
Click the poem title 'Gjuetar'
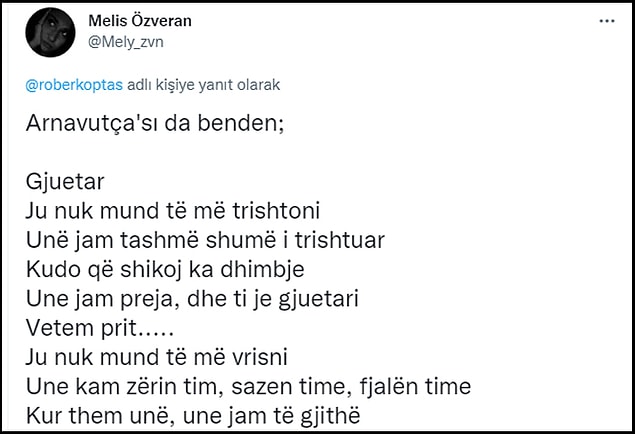tap(65, 182)
